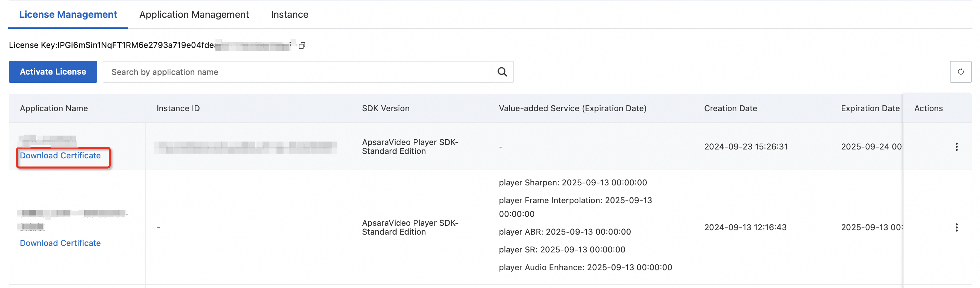This screenshot has height=288, width=980.
Task: Click SDK version text in first row
Action: pyautogui.click(x=410, y=147)
